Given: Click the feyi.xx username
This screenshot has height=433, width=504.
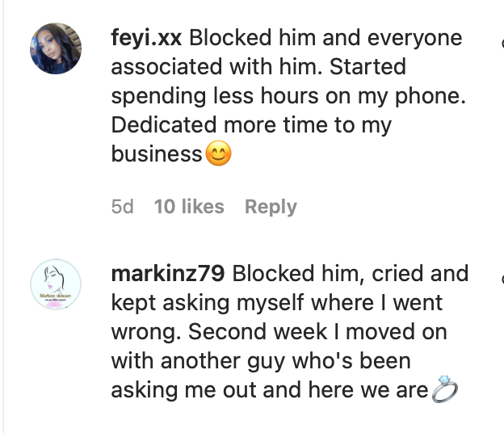Looking at the screenshot, I should [146, 38].
